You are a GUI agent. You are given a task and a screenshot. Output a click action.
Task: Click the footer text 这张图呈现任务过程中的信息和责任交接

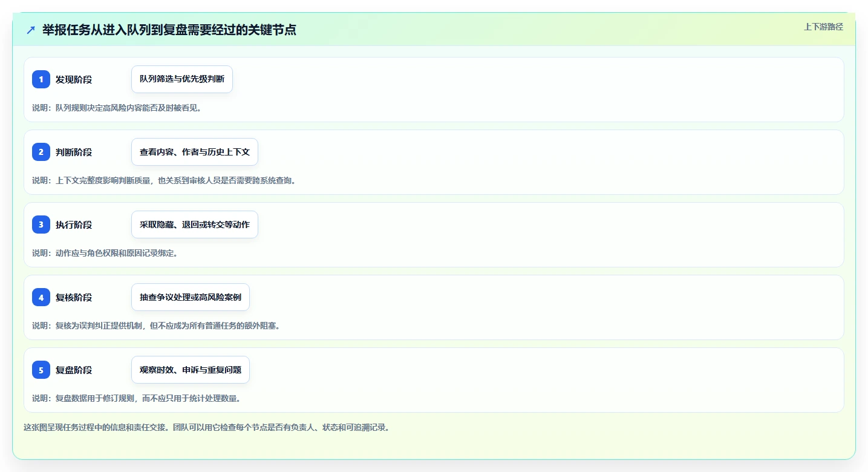click(x=207, y=427)
